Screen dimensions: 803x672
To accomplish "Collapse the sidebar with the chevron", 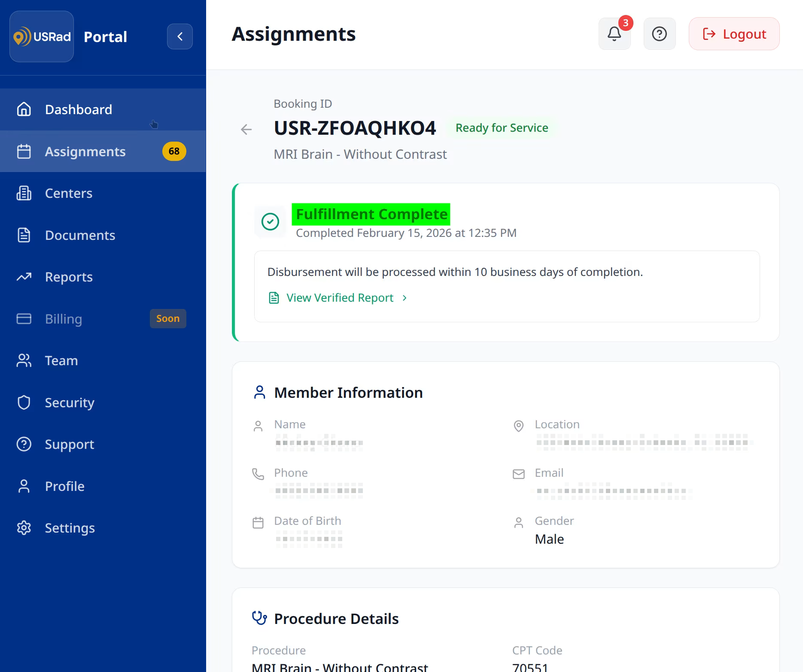I will [180, 36].
